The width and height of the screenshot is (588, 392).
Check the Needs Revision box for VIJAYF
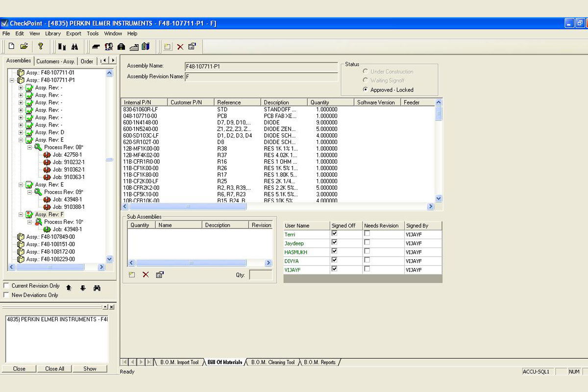pos(367,269)
